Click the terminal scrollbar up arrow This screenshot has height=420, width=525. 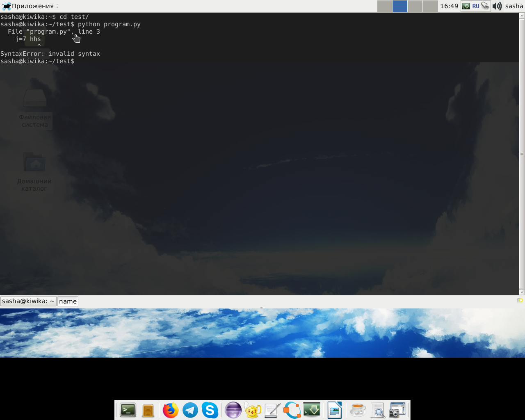tap(522, 16)
